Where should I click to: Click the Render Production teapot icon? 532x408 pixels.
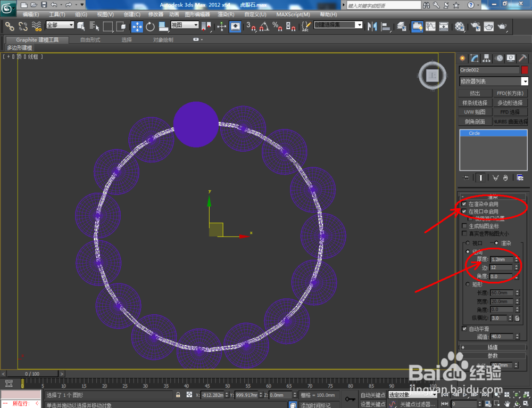pos(503,26)
